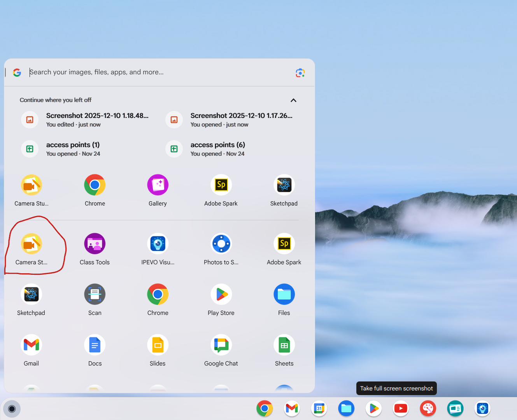The width and height of the screenshot is (517, 420).
Task: Click the Google Lens icon in search bar
Action: [x=300, y=73]
